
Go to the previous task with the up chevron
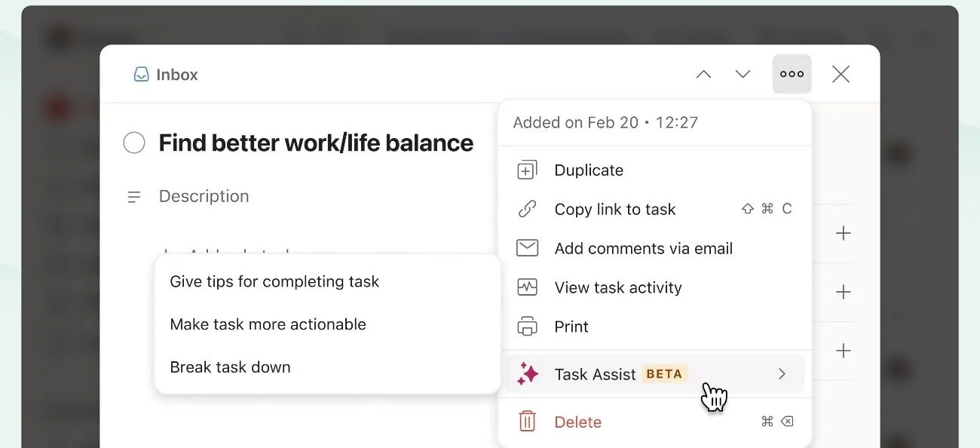pyautogui.click(x=703, y=74)
